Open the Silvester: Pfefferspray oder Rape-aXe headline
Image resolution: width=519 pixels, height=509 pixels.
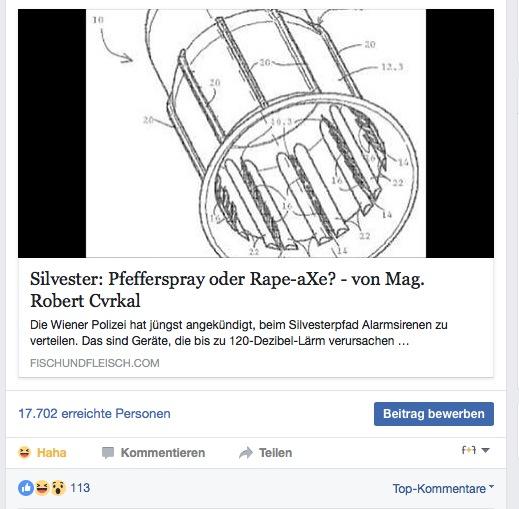(x=227, y=290)
